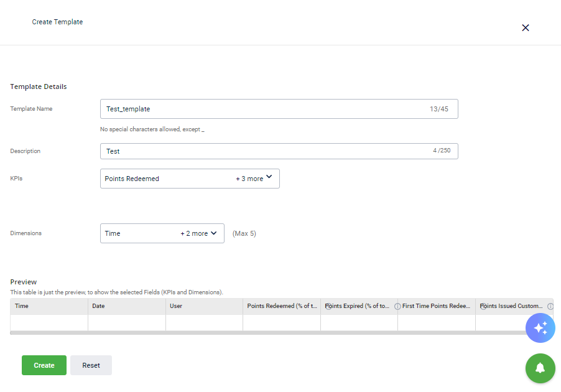
Task: Click the 4/250 character counter
Action: point(442,151)
